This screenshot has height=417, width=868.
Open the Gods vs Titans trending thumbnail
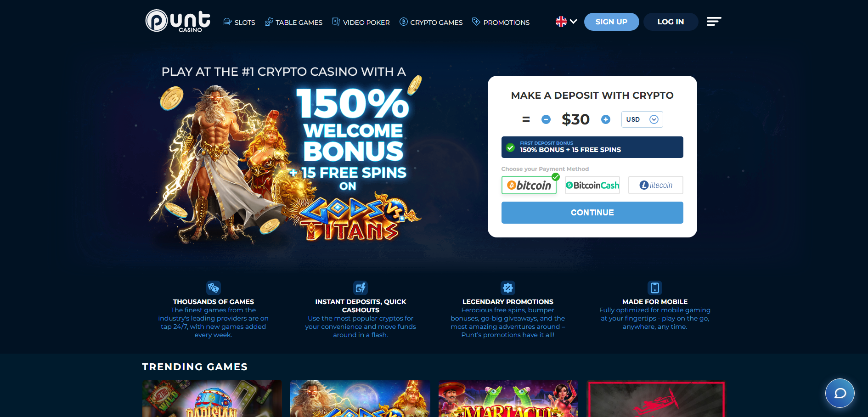tap(361, 398)
